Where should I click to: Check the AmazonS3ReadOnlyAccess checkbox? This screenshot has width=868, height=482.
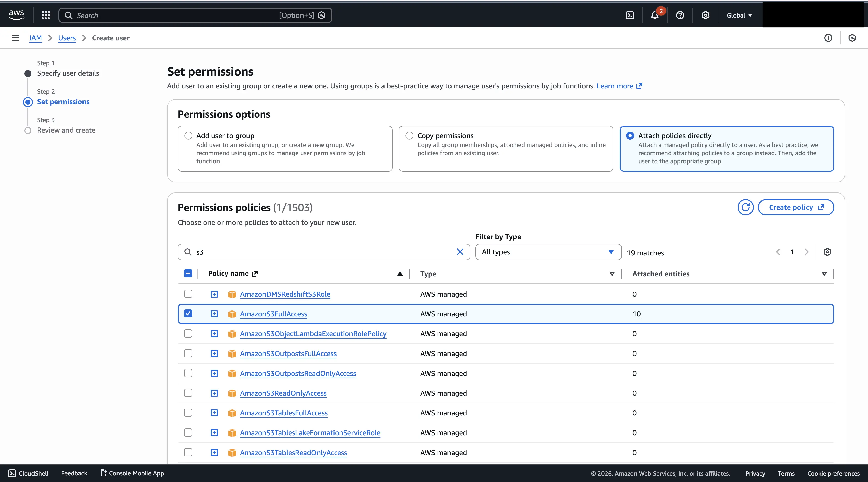coord(188,393)
